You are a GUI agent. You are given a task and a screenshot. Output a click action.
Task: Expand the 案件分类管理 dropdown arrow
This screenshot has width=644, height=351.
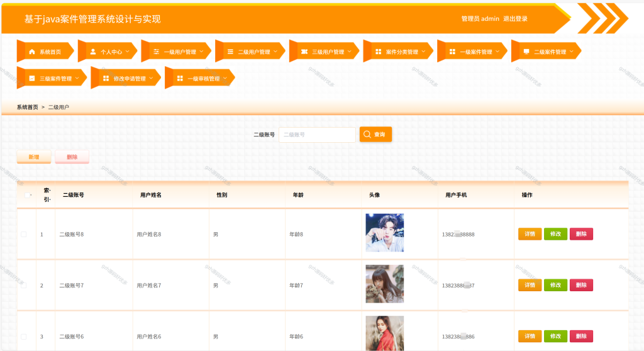[423, 52]
